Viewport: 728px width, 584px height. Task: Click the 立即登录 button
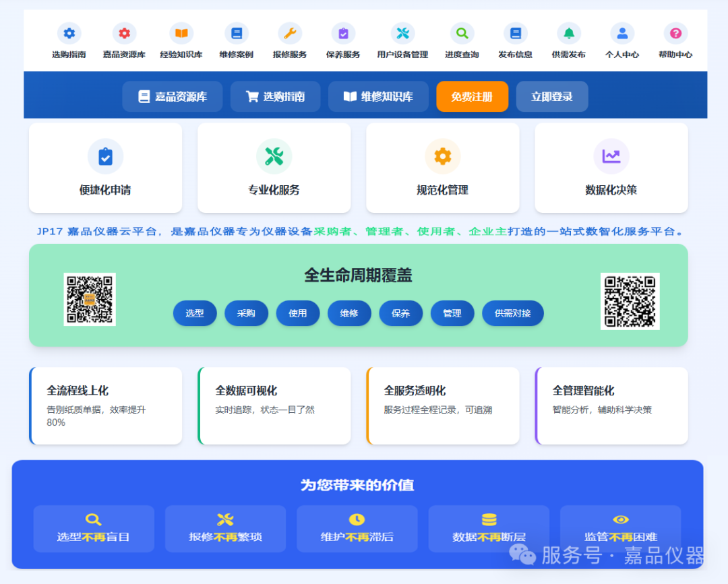(552, 96)
